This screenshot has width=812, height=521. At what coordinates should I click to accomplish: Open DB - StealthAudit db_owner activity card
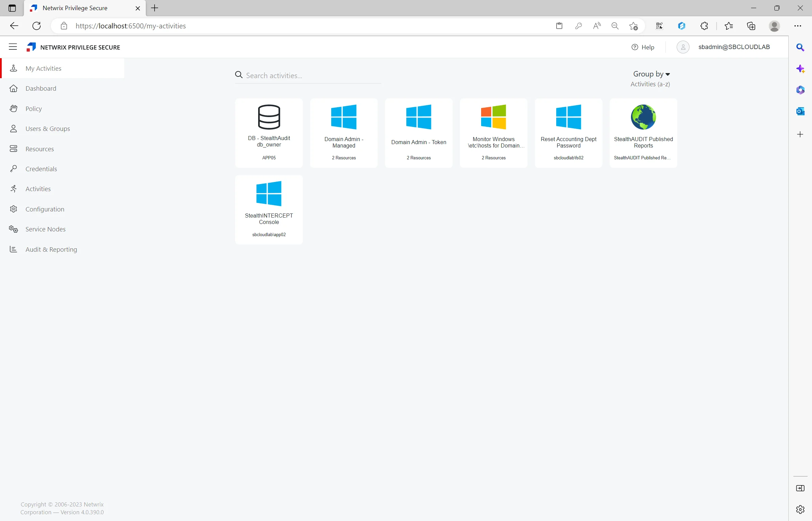[x=269, y=133]
